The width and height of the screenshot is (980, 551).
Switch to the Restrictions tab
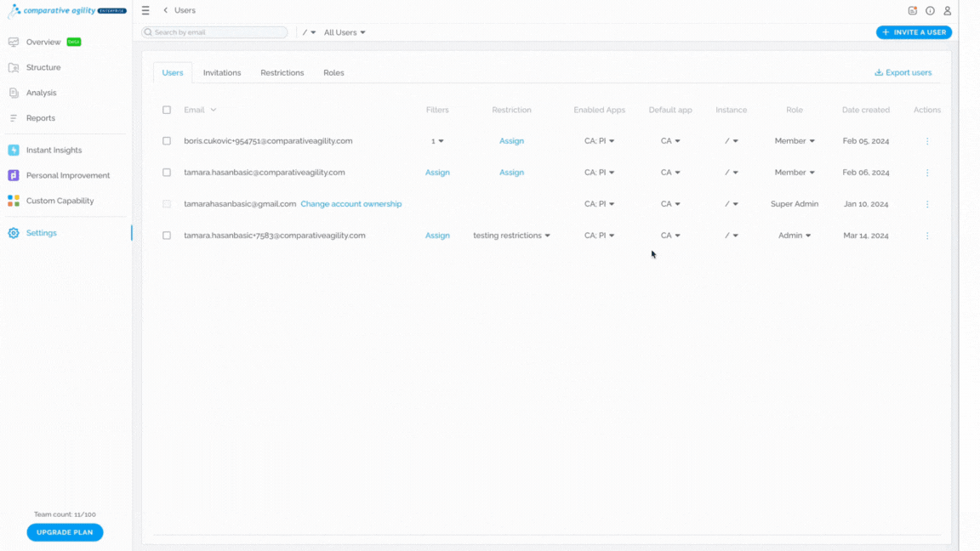[x=282, y=72]
